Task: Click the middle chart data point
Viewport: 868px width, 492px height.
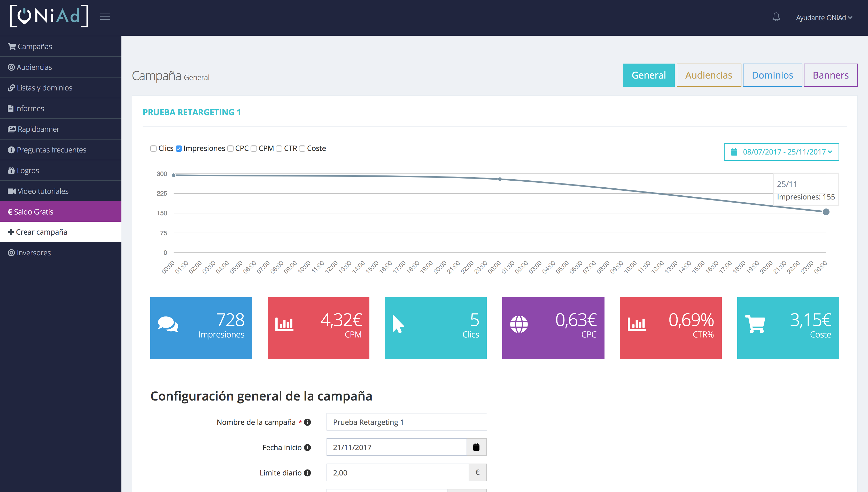Action: 500,179
